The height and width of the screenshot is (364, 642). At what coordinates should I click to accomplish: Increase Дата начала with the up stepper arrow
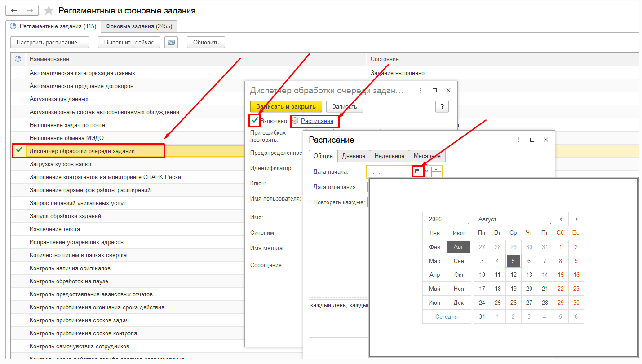436,169
